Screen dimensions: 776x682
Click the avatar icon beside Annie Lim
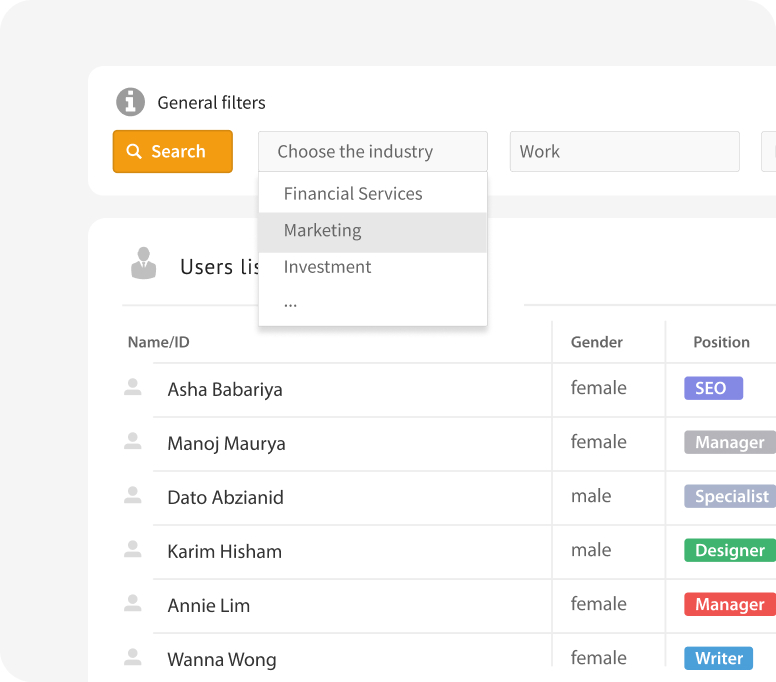[x=132, y=603]
